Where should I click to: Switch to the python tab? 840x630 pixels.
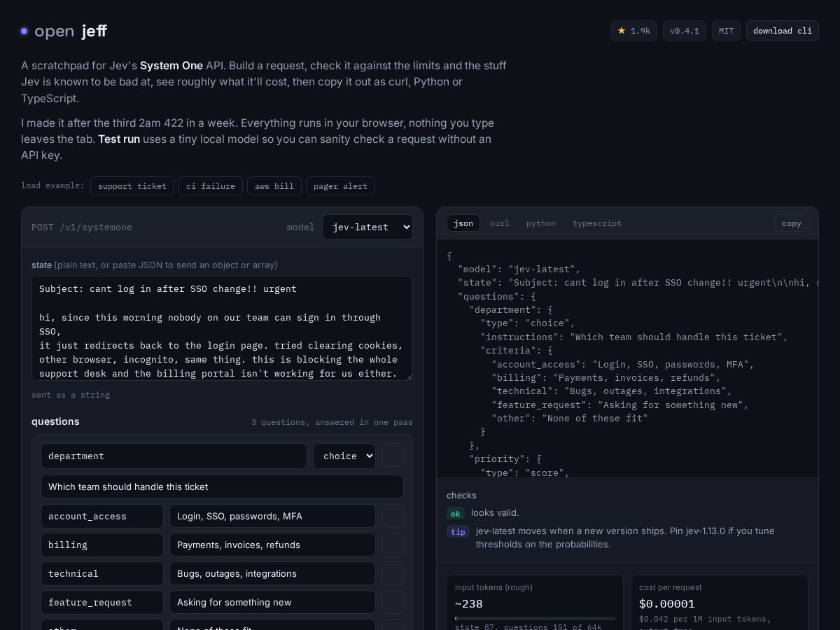[541, 223]
